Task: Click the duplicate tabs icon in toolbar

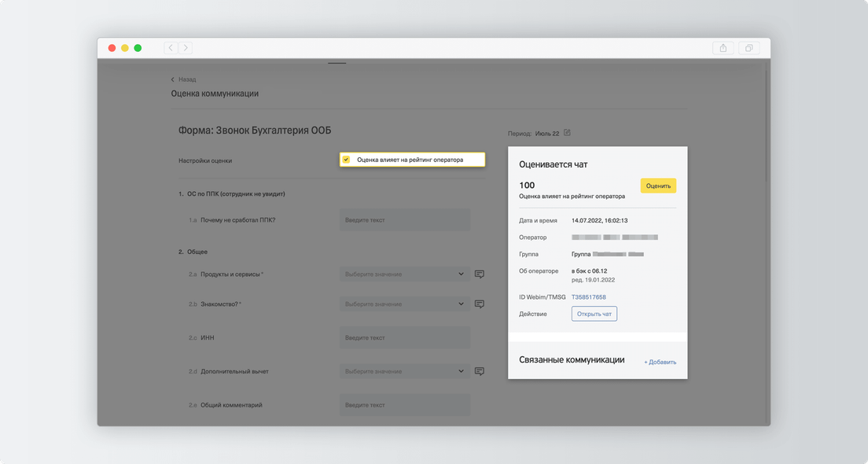Action: [x=748, y=48]
